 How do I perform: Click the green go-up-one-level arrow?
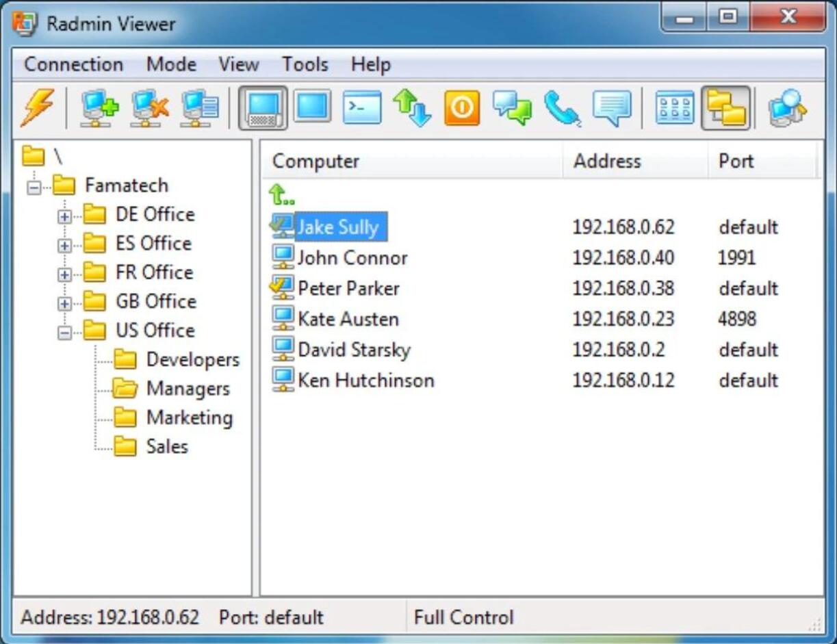click(x=281, y=194)
